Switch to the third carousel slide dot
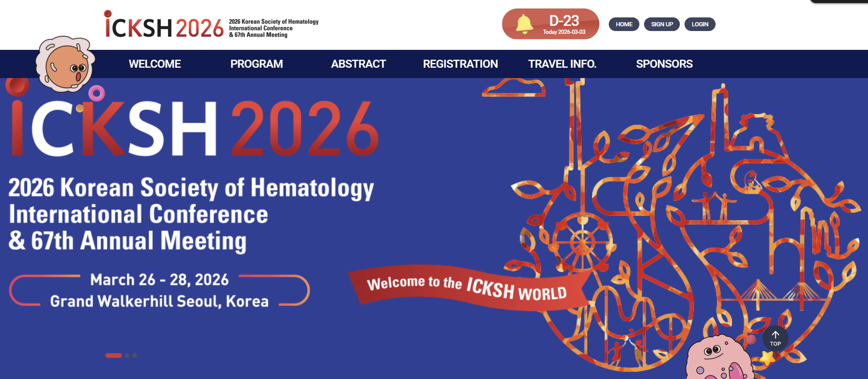This screenshot has width=868, height=379. tap(135, 355)
